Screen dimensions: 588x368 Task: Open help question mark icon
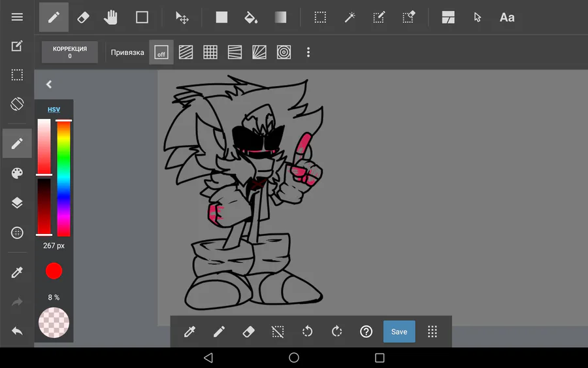tap(366, 331)
